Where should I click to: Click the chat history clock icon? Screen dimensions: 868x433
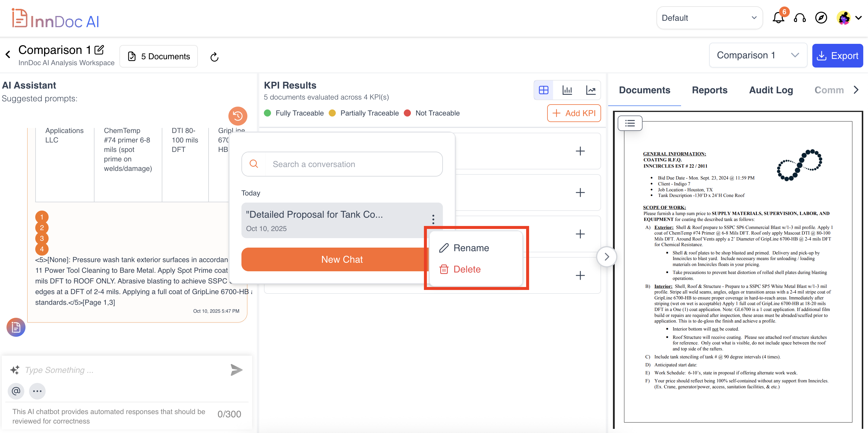coord(238,116)
